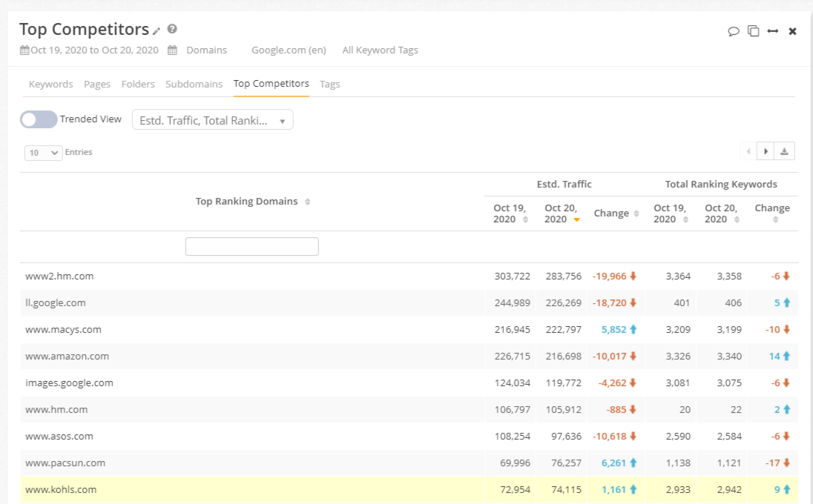Click the domain filter input box
813x504 pixels.
tap(252, 247)
